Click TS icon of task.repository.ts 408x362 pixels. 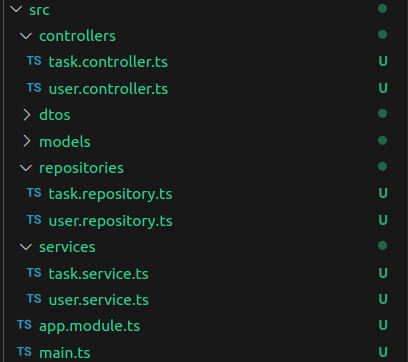(34, 193)
